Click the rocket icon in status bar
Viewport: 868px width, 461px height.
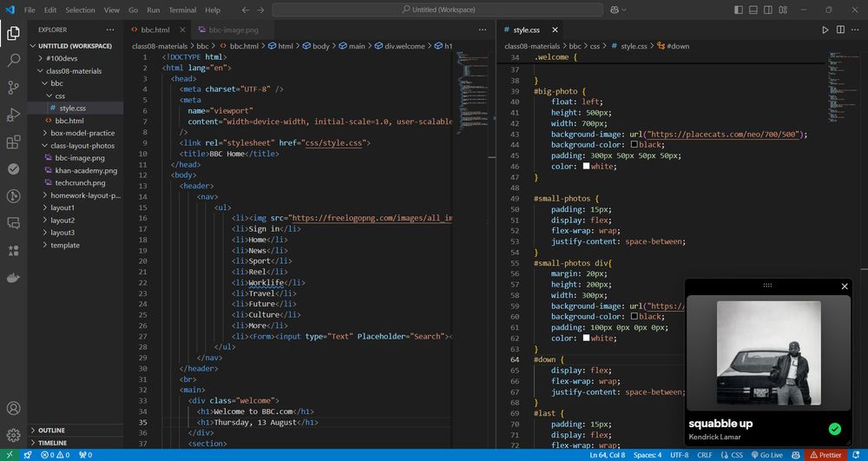point(28,455)
